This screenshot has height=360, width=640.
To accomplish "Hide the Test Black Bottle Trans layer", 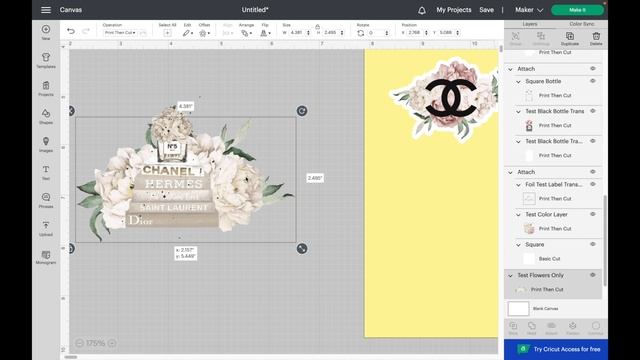I will coord(593,111).
